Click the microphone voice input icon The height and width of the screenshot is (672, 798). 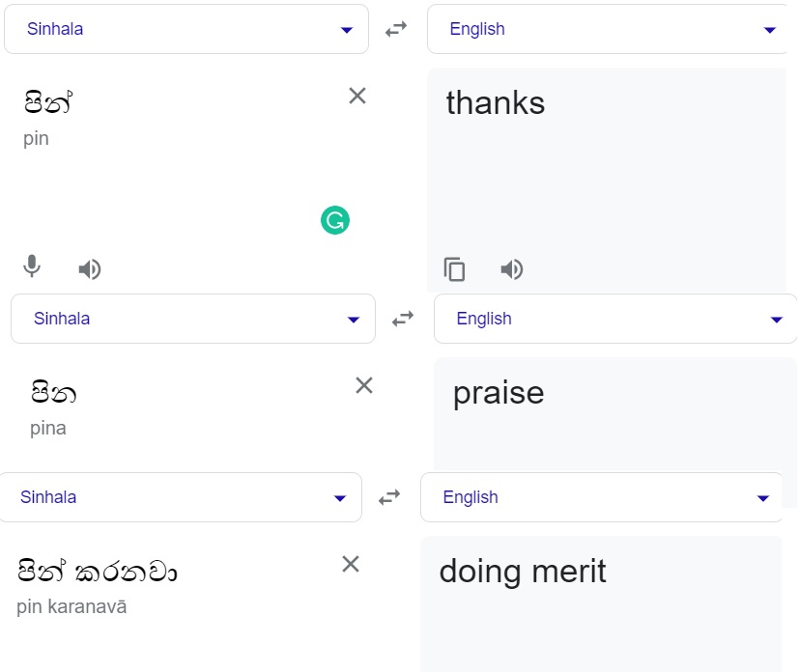pyautogui.click(x=32, y=266)
